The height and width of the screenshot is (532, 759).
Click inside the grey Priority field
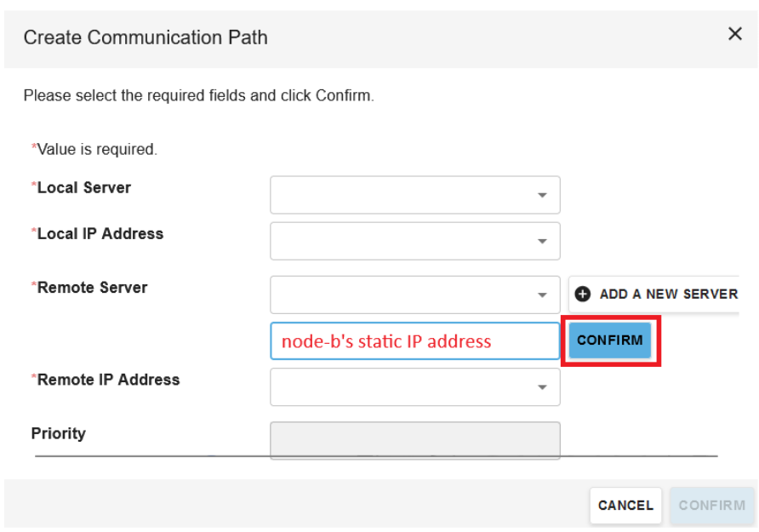414,440
